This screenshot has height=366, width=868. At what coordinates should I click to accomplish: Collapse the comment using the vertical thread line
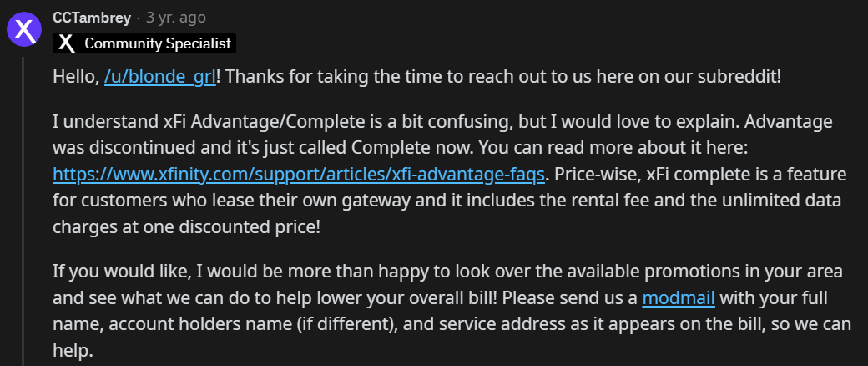click(23, 211)
